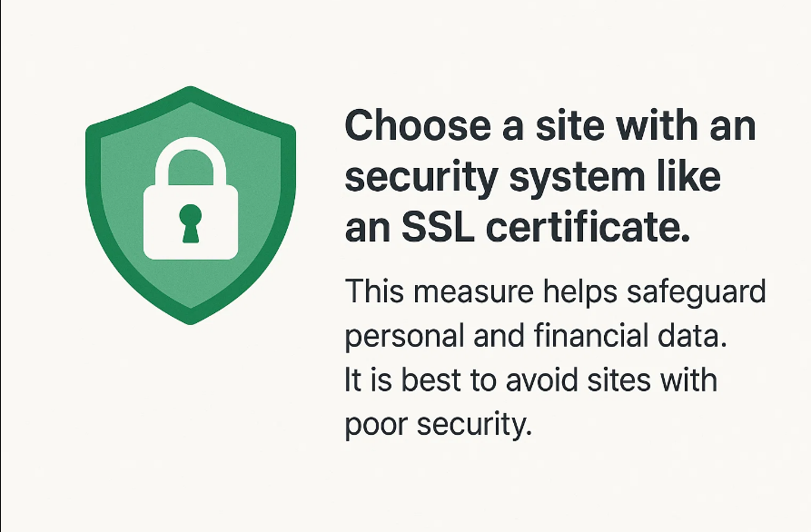
Task: Click the heading words "security system"
Action: (494, 179)
